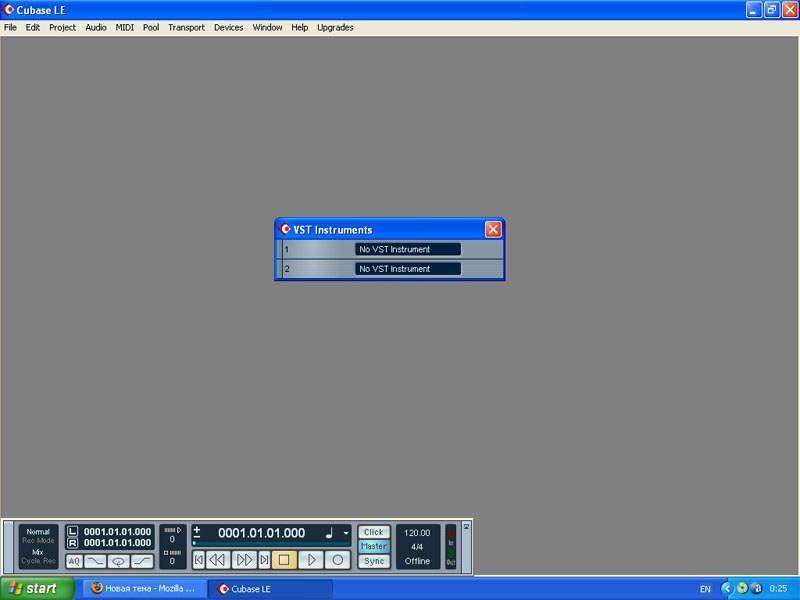Start playback with the Play button
Viewport: 800px width, 600px height.
coord(311,560)
